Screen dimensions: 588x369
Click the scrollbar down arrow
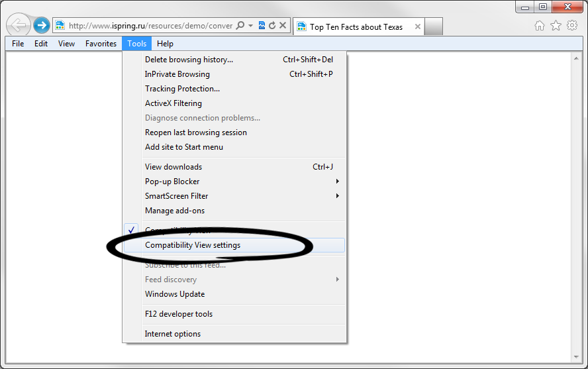click(576, 357)
